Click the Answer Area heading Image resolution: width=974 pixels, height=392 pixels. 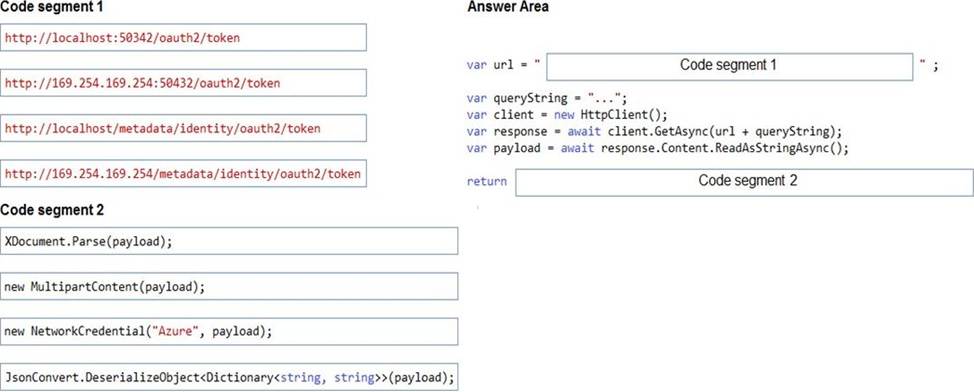click(507, 7)
